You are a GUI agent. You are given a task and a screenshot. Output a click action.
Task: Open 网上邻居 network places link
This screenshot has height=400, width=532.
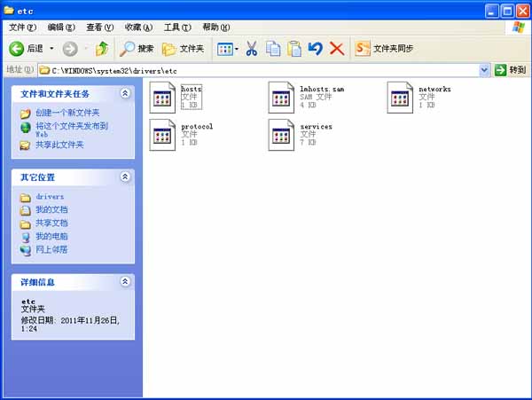[51, 249]
